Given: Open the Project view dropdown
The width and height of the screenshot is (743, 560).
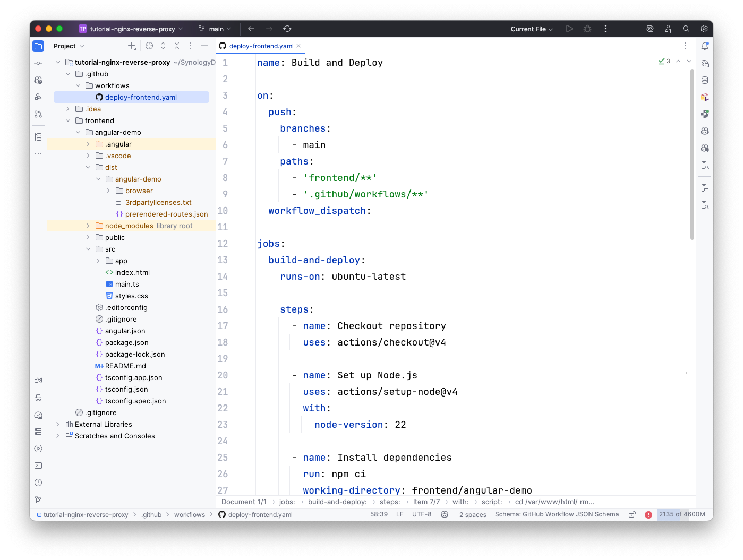Looking at the screenshot, I should [69, 46].
